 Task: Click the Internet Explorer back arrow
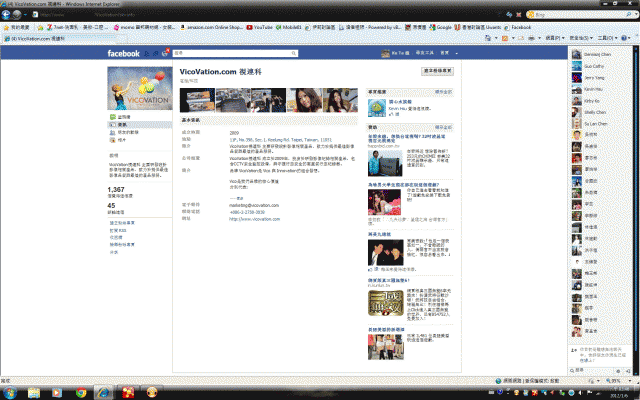point(6,15)
